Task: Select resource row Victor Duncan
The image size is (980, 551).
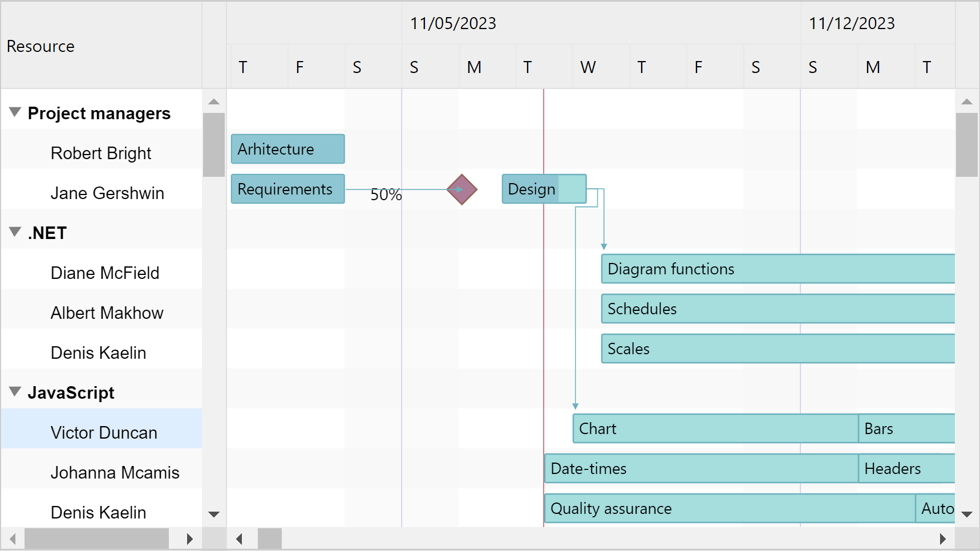Action: click(103, 432)
